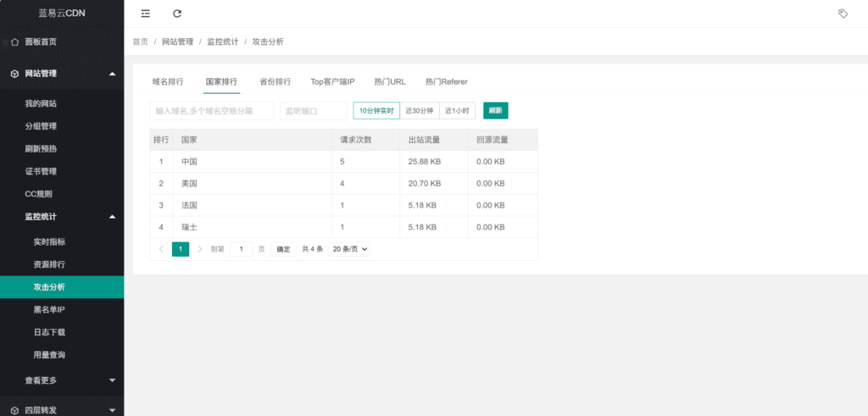868x416 pixels.
Task: Click the cube icon beside 网站管理
Action: [15, 74]
